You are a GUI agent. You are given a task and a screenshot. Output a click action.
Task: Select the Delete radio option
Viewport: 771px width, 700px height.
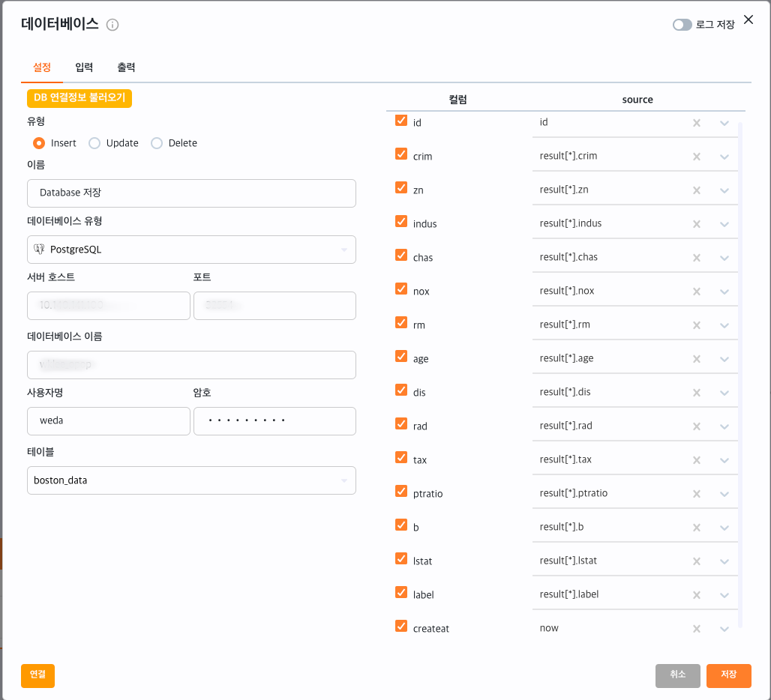point(156,143)
